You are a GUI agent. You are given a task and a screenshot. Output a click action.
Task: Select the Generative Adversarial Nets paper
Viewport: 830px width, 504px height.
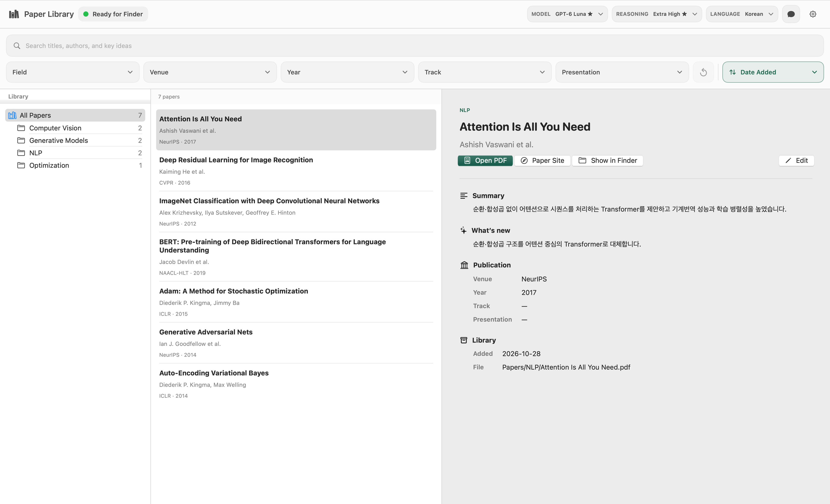coord(296,343)
